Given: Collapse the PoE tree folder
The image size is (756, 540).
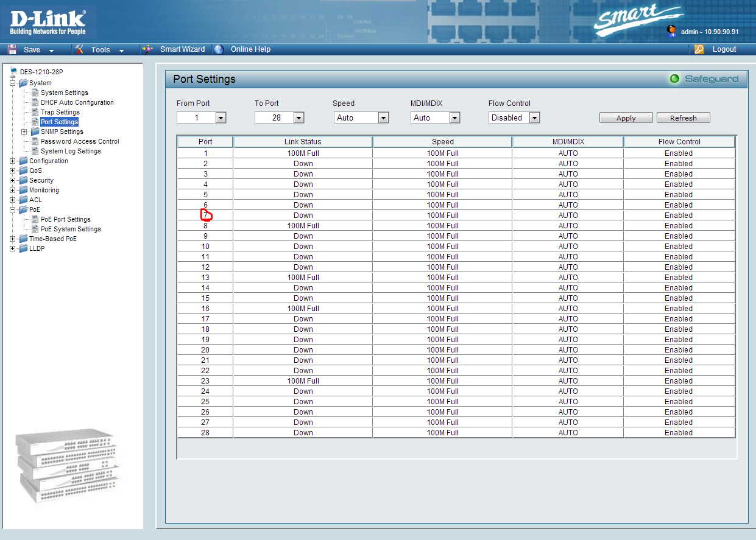Looking at the screenshot, I should 13,209.
